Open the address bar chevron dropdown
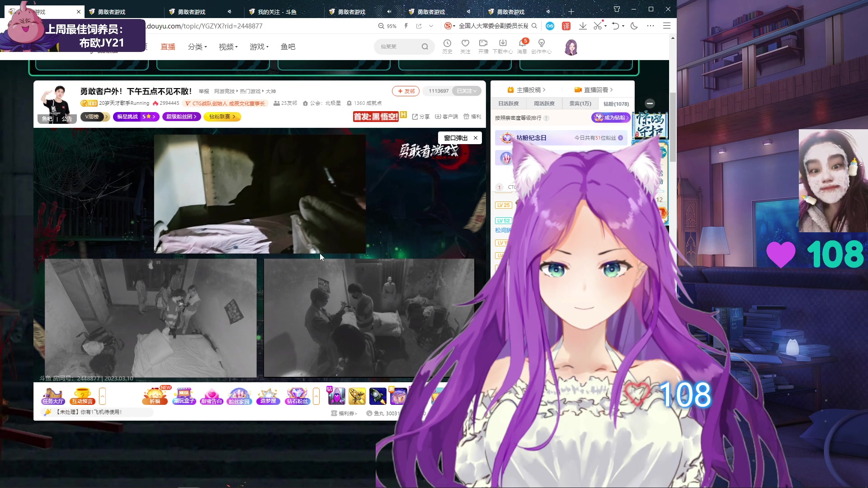868x488 pixels. 431,26
